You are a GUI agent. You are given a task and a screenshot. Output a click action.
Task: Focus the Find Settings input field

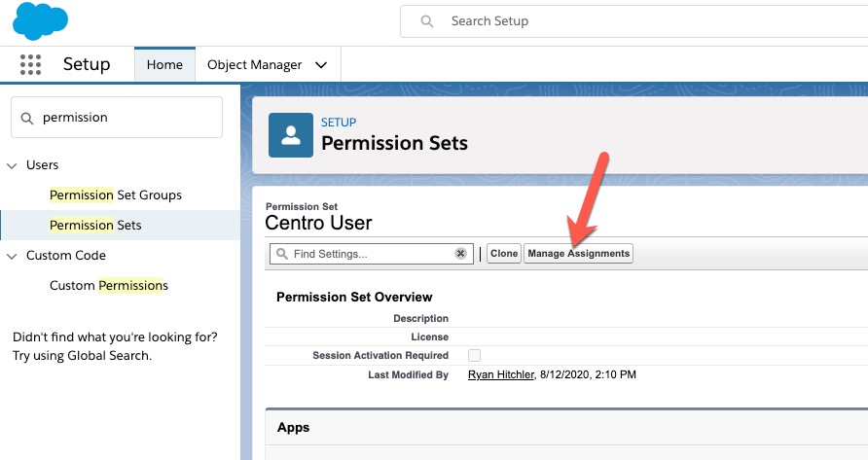[372, 254]
